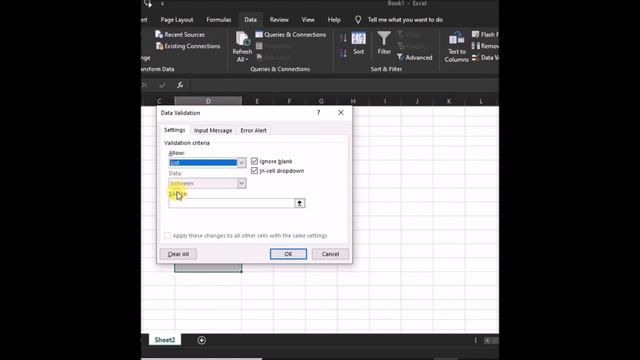Collapse dialog with Source range selector
This screenshot has width=640, height=360.
[300, 203]
